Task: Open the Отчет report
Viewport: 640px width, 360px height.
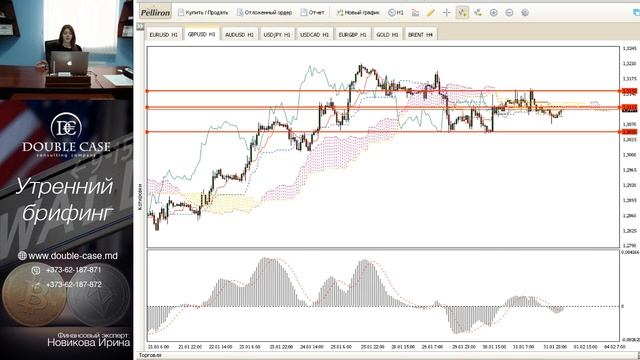Action: coord(312,13)
